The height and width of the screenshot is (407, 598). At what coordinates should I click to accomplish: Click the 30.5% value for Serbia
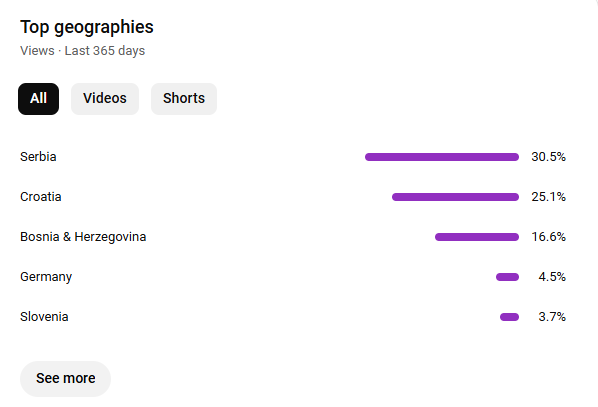tap(548, 157)
